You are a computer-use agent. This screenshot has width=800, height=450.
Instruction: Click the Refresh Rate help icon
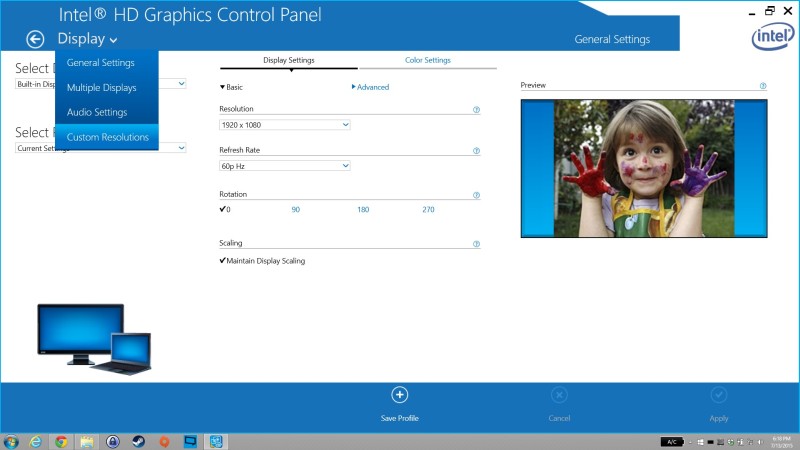tap(476, 151)
